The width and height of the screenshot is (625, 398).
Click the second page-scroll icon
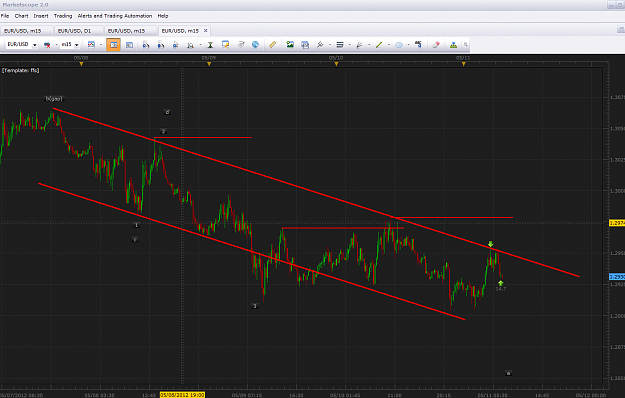coord(161,45)
